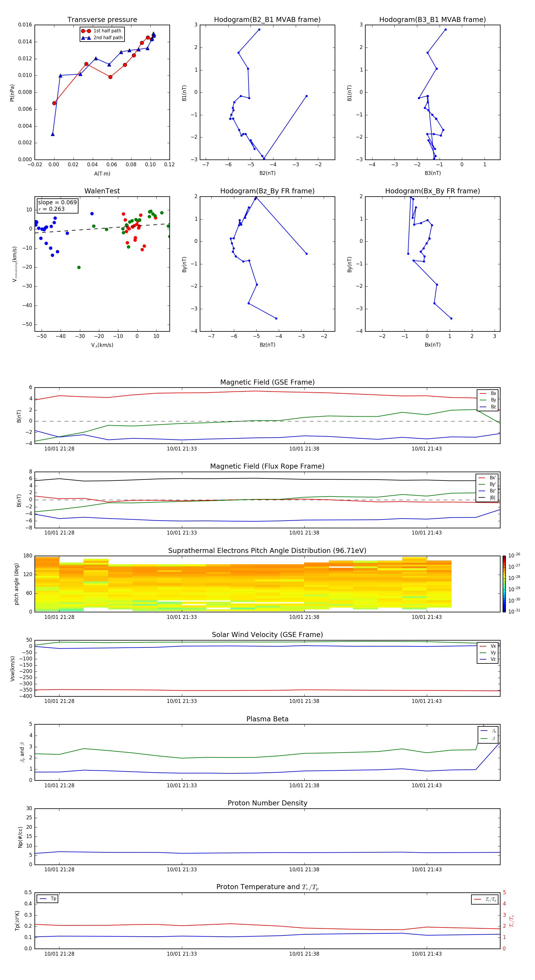This screenshot has height=980, width=535.
Task: Click the "1st half path" legend entry
Action: (102, 31)
